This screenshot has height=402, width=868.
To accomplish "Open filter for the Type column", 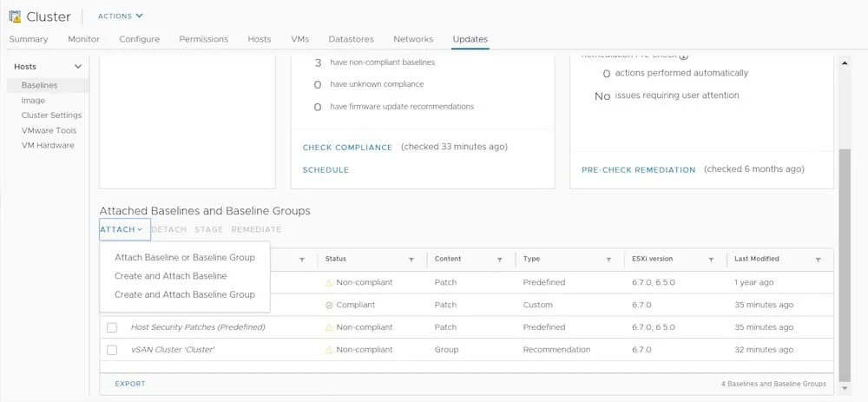I will pyautogui.click(x=608, y=260).
